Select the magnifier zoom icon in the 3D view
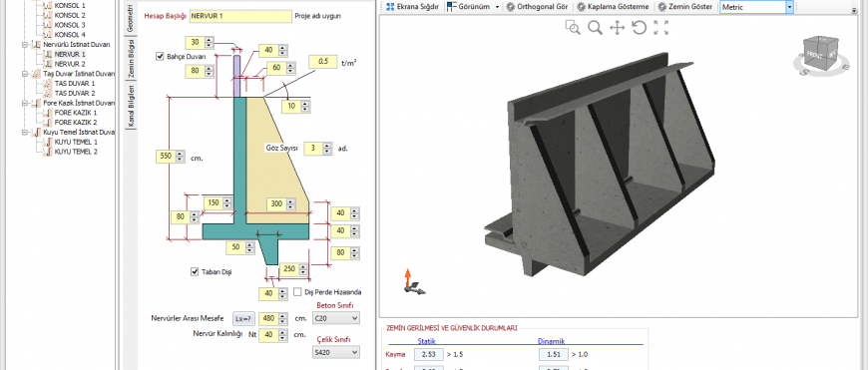 [595, 28]
